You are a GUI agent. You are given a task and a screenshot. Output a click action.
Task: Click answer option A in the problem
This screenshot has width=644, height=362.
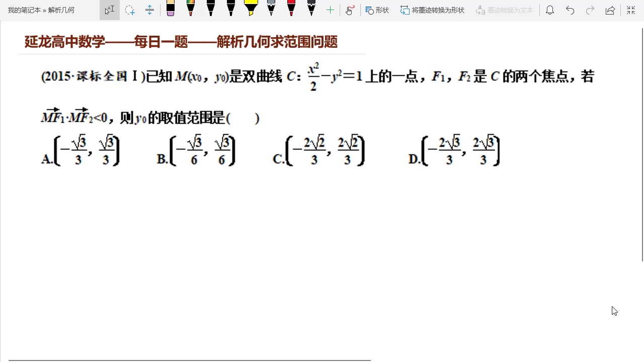80,151
